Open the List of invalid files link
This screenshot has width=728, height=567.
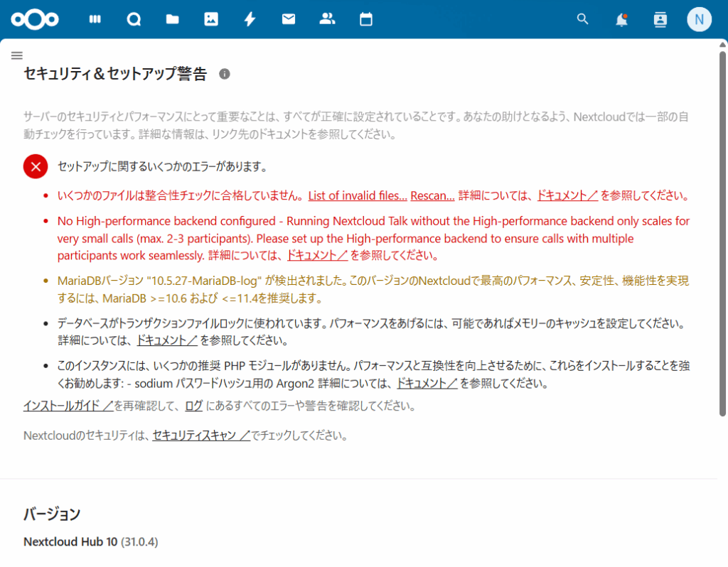(x=358, y=196)
